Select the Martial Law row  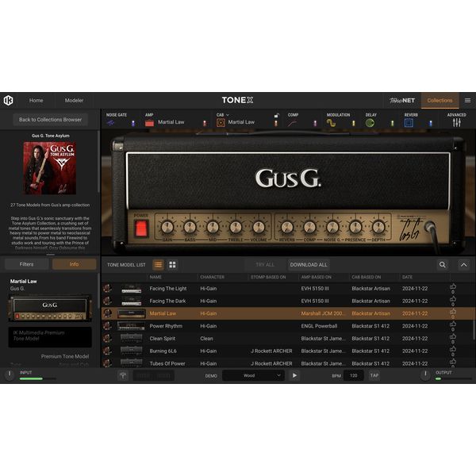point(289,313)
